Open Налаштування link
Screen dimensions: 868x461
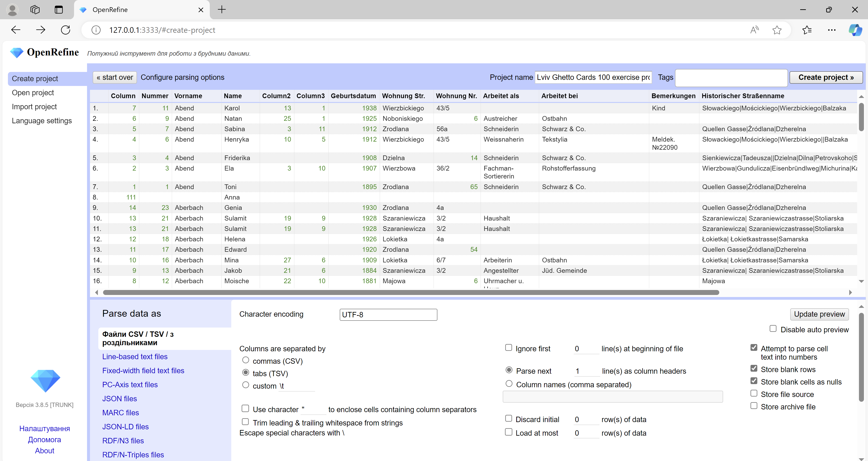[x=45, y=429]
